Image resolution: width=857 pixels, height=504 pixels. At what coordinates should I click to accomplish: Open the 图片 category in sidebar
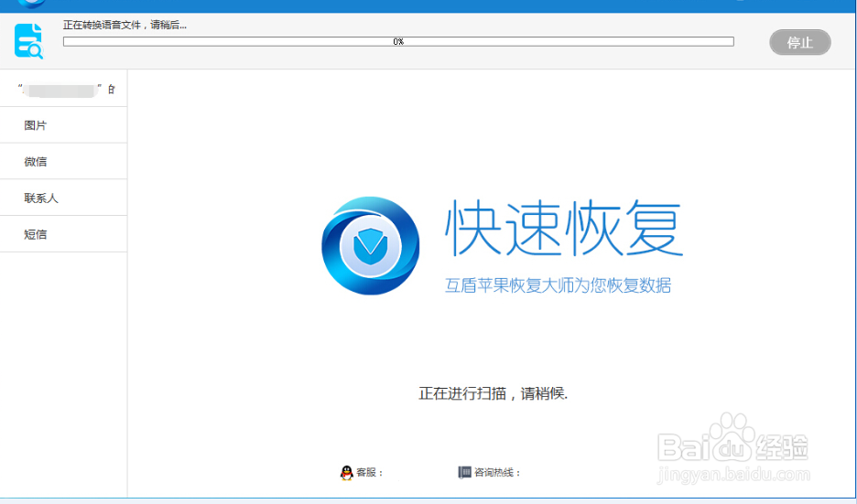click(x=63, y=125)
